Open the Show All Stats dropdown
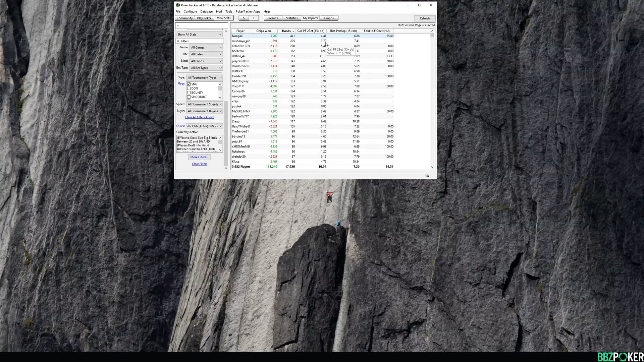 [200, 35]
